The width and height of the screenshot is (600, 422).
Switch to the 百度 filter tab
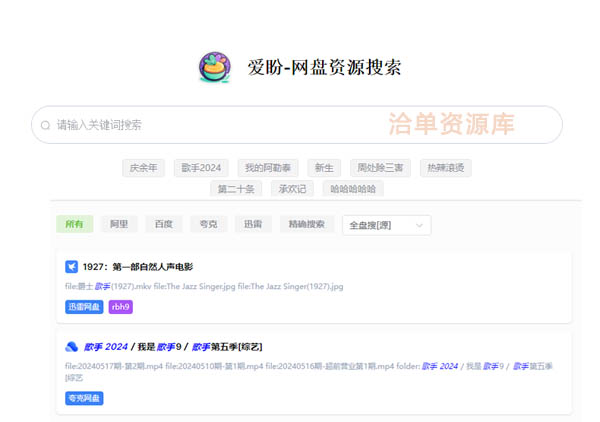click(x=164, y=224)
